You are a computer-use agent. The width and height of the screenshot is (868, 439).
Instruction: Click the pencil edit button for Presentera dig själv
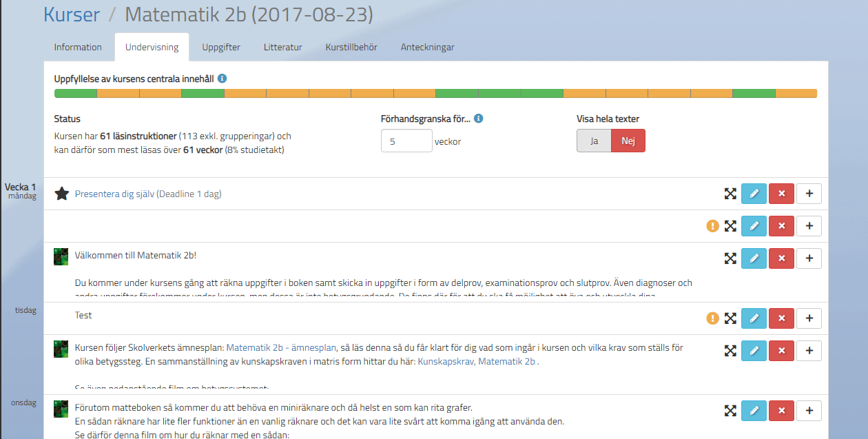[x=754, y=194]
